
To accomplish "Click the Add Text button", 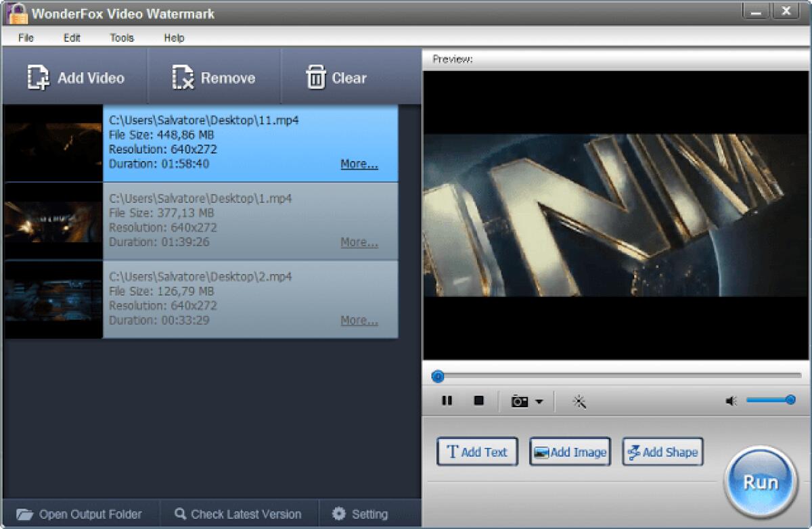I will (477, 451).
